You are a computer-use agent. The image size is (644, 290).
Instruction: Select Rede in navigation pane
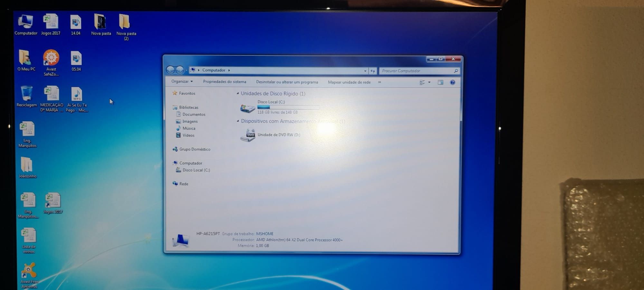pos(184,184)
